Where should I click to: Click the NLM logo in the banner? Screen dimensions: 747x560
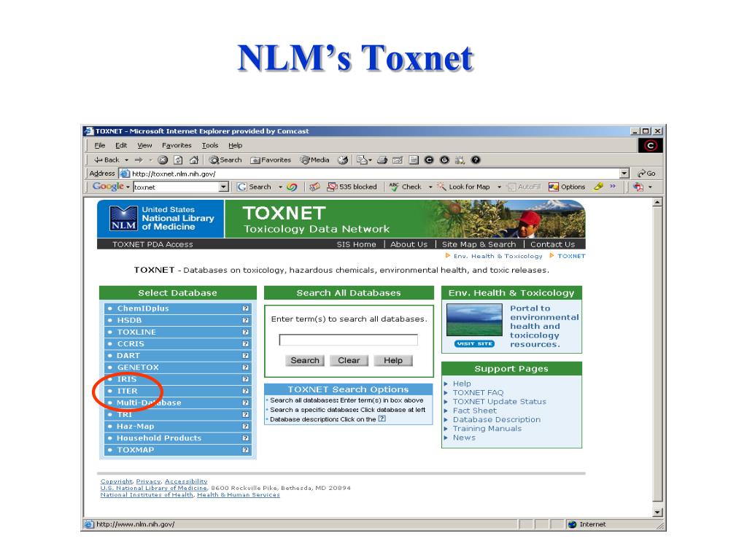(123, 219)
